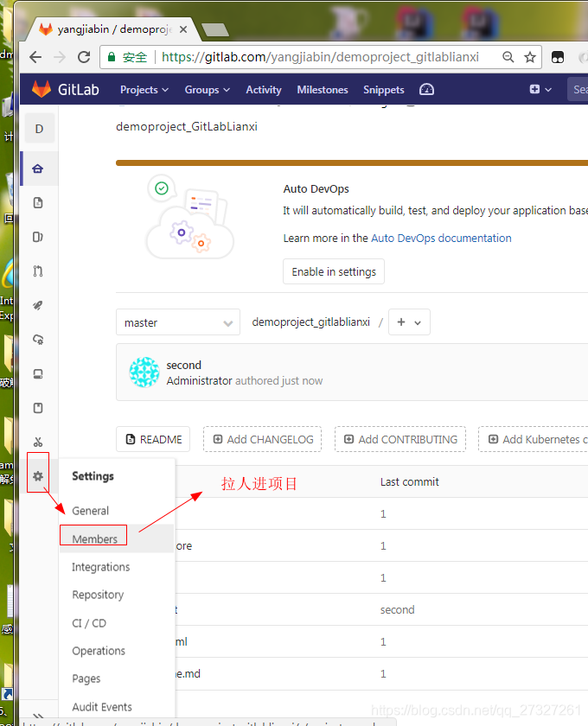Select Audit Events in the Settings flyout
This screenshot has width=588, height=726.
102,707
